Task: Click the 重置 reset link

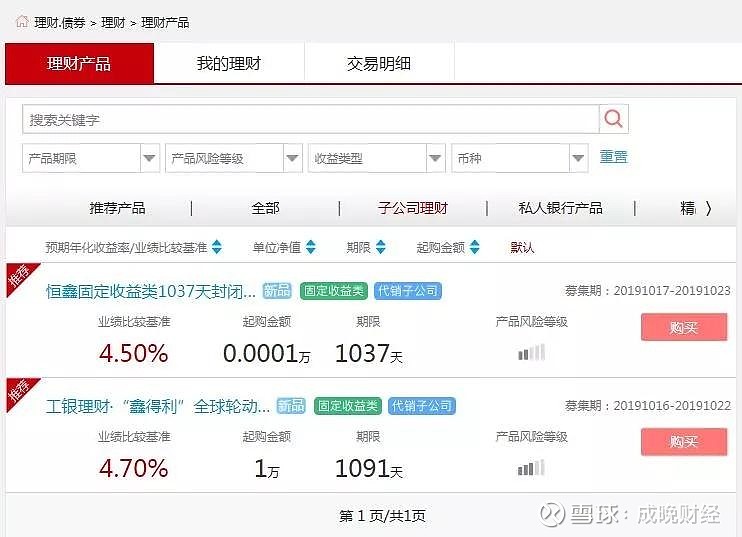Action: click(x=614, y=157)
